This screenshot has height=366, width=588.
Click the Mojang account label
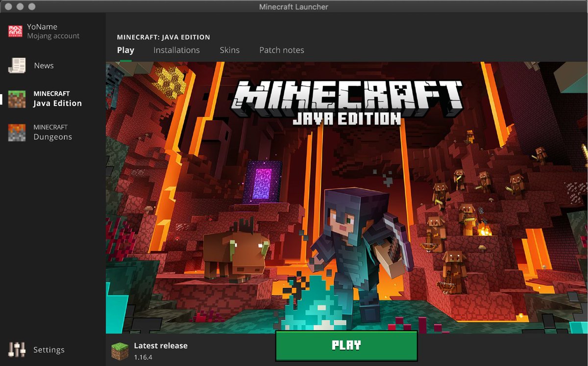53,36
